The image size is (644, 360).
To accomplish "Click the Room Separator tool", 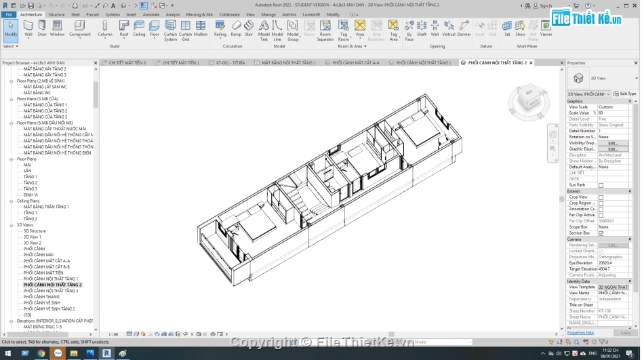I will 325,31.
